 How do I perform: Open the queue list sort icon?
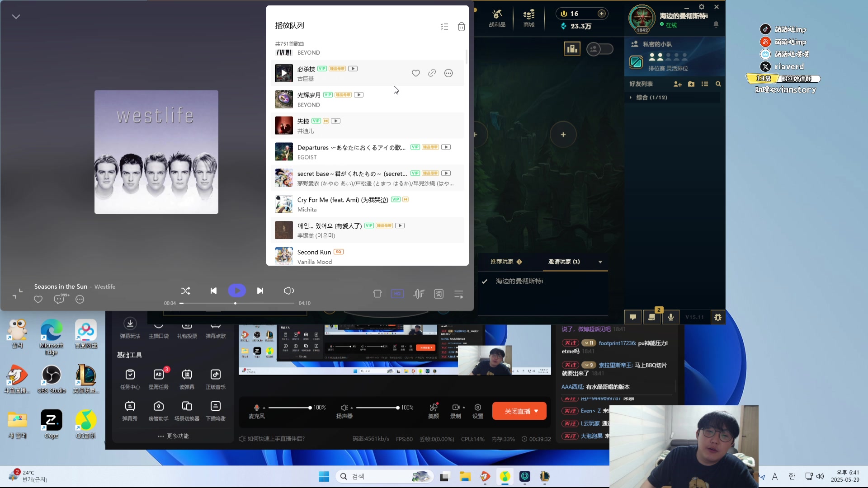pyautogui.click(x=444, y=27)
